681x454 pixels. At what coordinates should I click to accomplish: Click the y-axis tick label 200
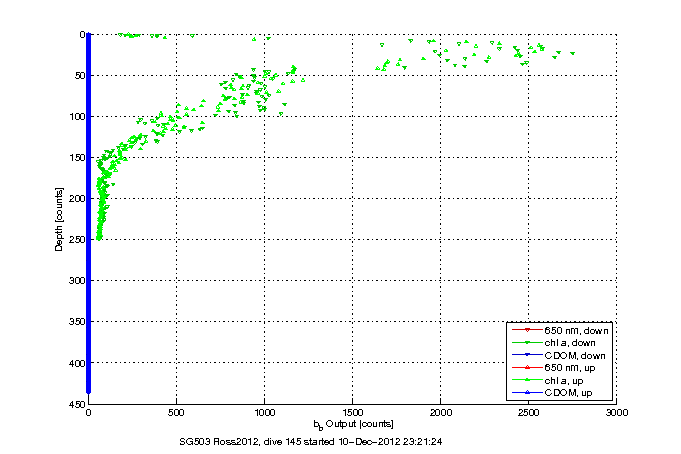(77, 199)
